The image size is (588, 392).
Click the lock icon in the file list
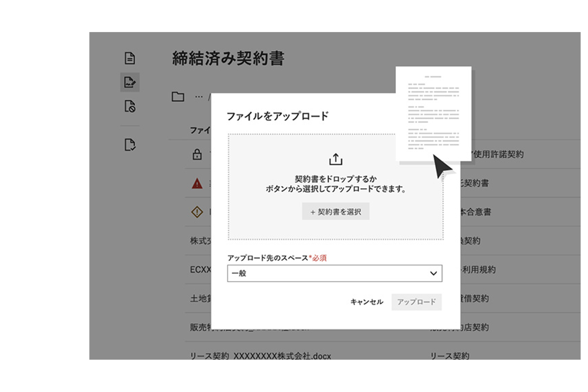[x=197, y=154]
